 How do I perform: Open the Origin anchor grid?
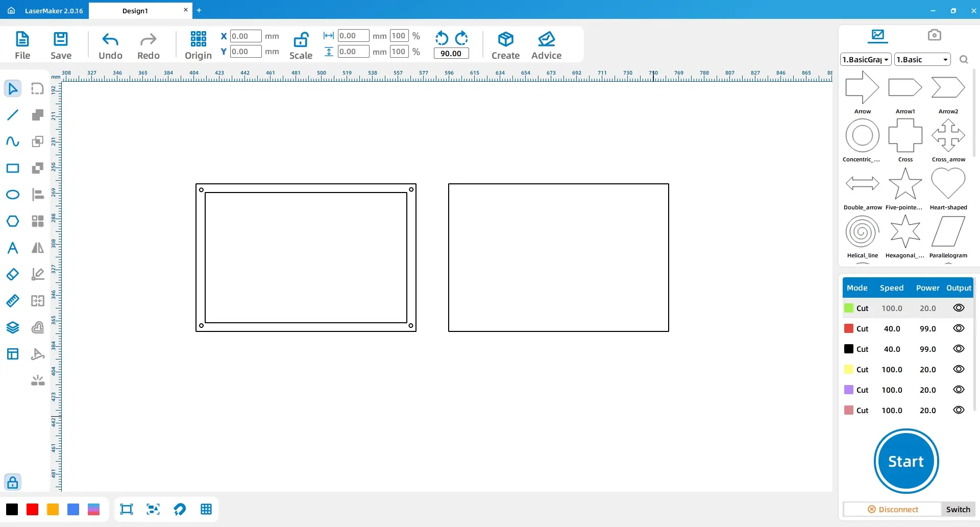[198, 45]
